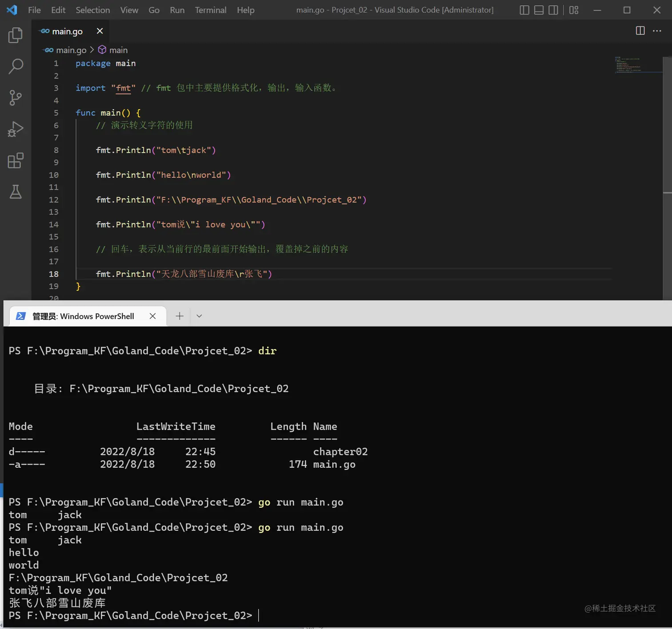Open a new PowerShell tab with plus
Viewport: 672px width, 629px height.
tap(180, 316)
